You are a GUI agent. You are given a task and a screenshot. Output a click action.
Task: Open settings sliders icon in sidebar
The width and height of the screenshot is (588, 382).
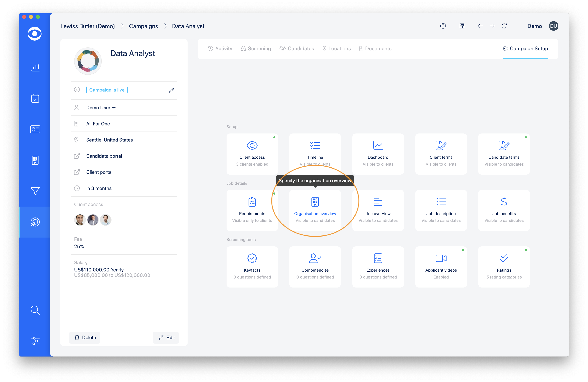click(x=35, y=341)
